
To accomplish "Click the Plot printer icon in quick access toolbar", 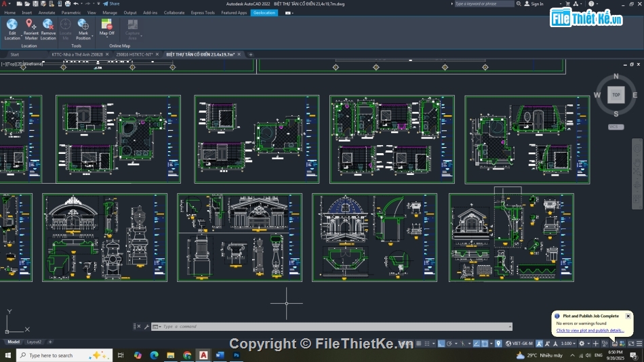I will coord(68,3).
